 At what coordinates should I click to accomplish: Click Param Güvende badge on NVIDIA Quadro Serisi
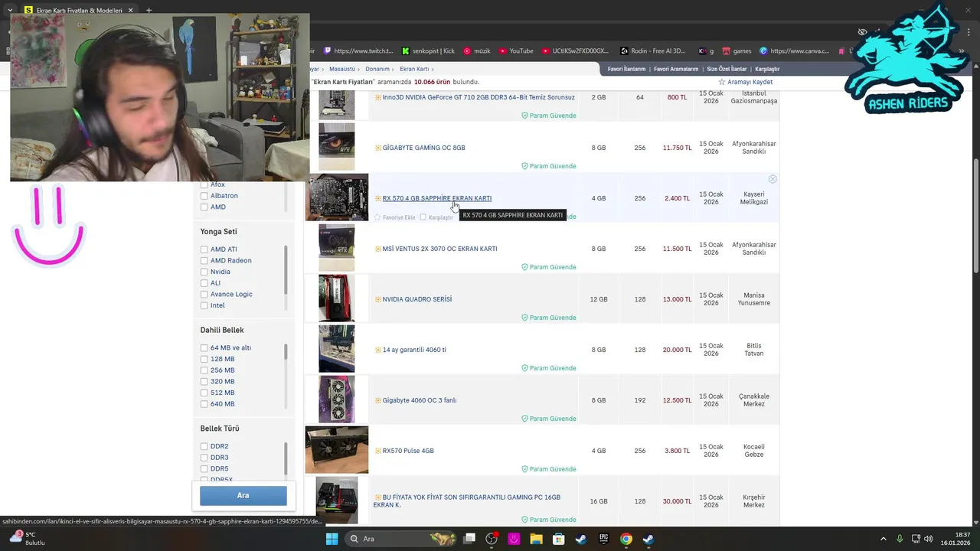coord(549,318)
